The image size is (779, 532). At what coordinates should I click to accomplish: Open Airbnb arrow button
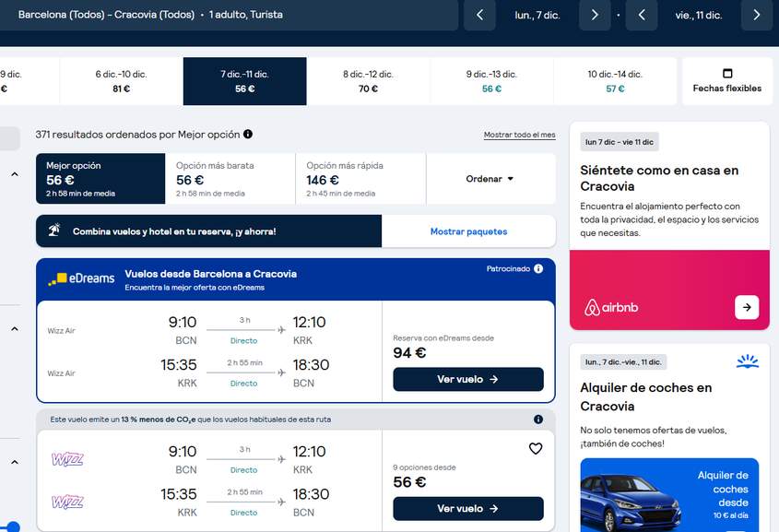(747, 307)
